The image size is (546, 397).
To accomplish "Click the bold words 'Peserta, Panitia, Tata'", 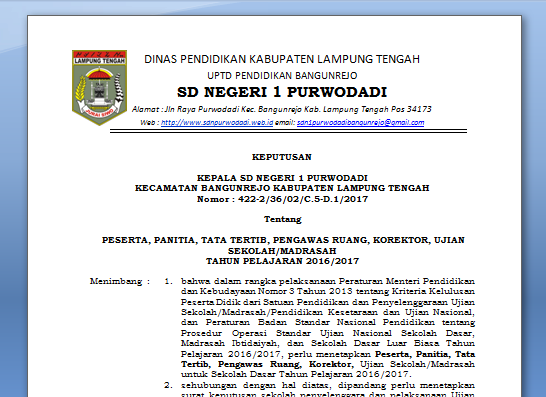I will click(425, 354).
